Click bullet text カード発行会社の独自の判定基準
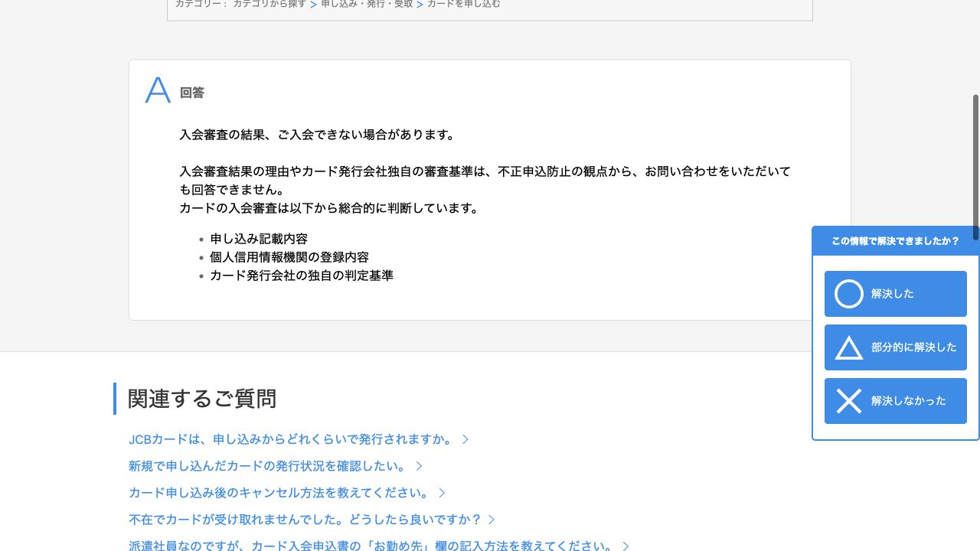Viewport: 980px width, 551px height. pyautogui.click(x=302, y=275)
